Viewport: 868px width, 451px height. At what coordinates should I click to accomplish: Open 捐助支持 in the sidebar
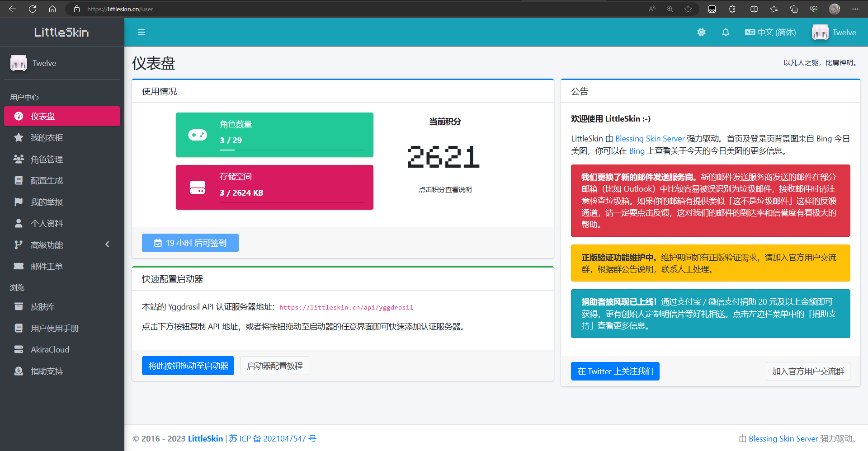click(62, 371)
